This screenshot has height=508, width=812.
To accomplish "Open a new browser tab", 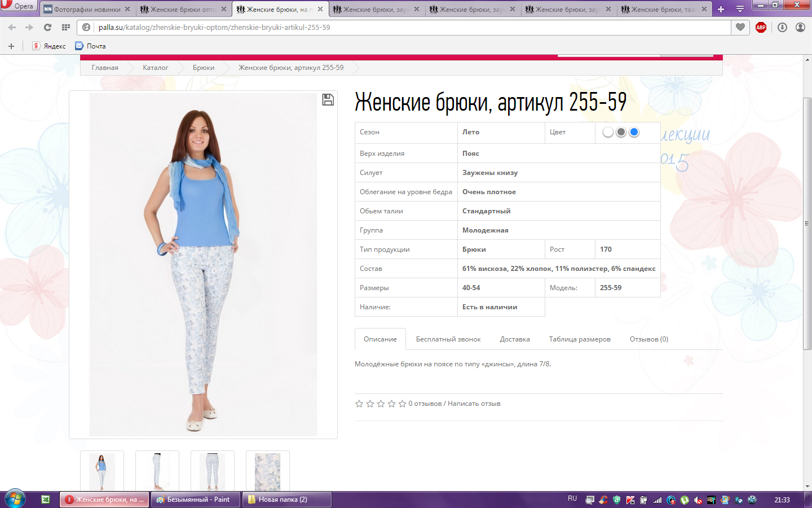I will point(721,9).
